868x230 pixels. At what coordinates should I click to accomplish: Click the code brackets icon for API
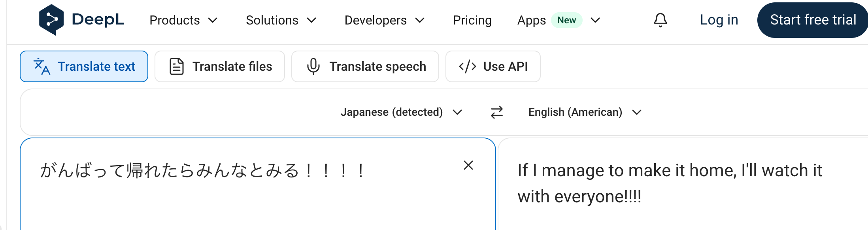pyautogui.click(x=467, y=66)
